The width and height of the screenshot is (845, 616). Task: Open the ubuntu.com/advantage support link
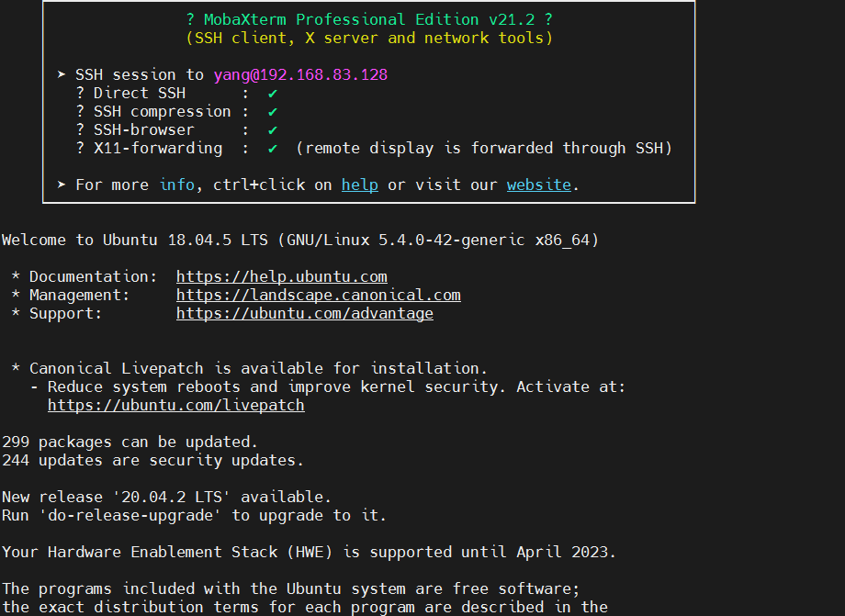click(x=305, y=314)
